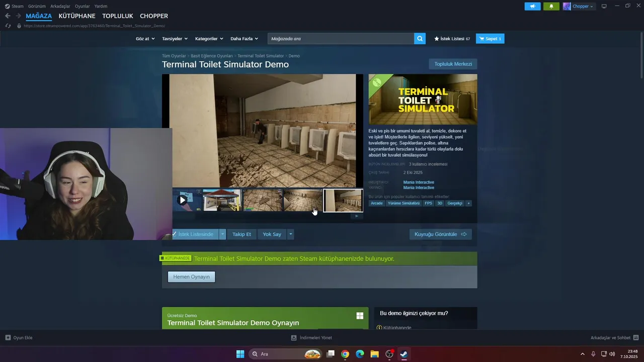Open the Yürüme Simülatörü tag
This screenshot has width=644, height=362.
(x=404, y=203)
